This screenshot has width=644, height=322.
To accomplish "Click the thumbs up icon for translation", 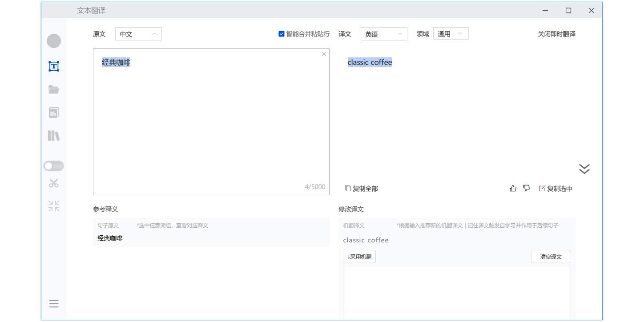I will click(x=513, y=189).
